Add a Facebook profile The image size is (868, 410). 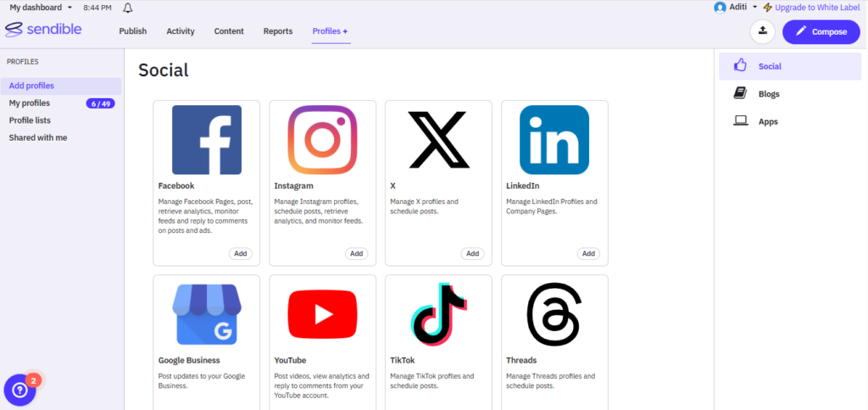click(x=240, y=253)
